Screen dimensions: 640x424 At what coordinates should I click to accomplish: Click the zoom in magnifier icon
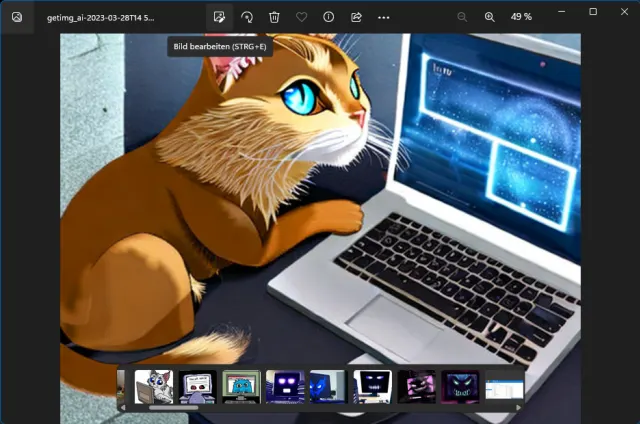tap(490, 17)
